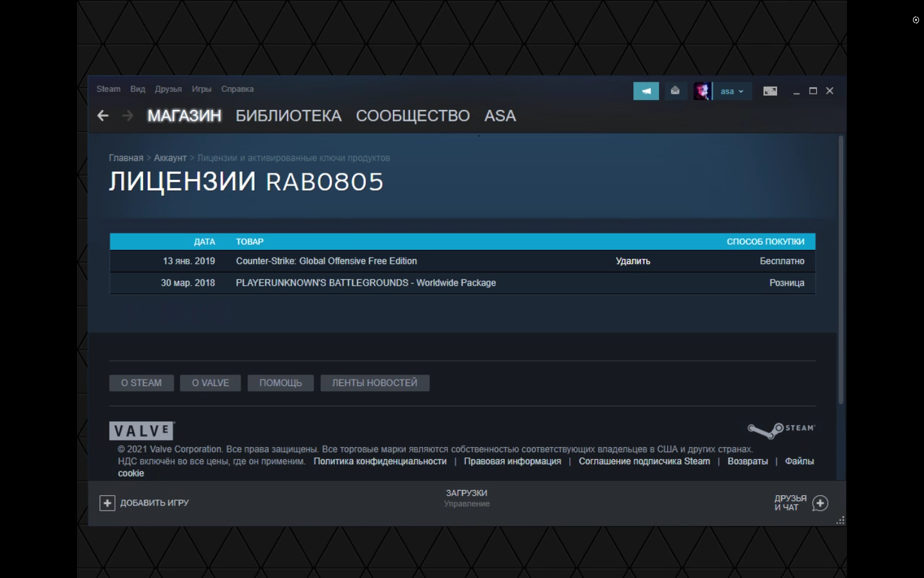Click the О STEAM button
924x578 pixels.
(141, 383)
